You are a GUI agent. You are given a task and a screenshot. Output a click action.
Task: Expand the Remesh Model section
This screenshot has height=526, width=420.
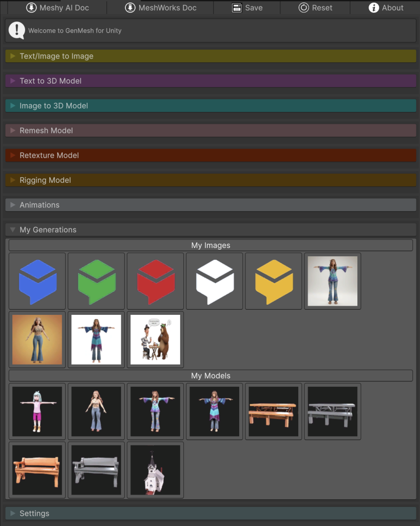pos(46,130)
